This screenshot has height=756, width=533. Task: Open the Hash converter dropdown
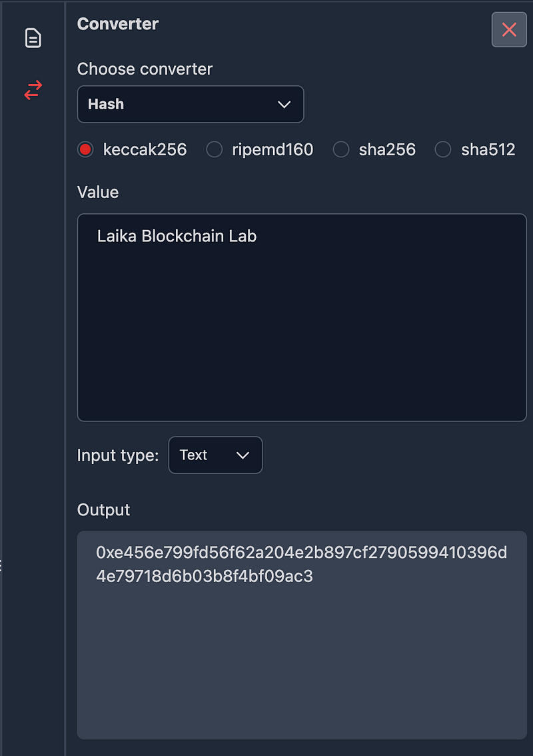point(190,104)
